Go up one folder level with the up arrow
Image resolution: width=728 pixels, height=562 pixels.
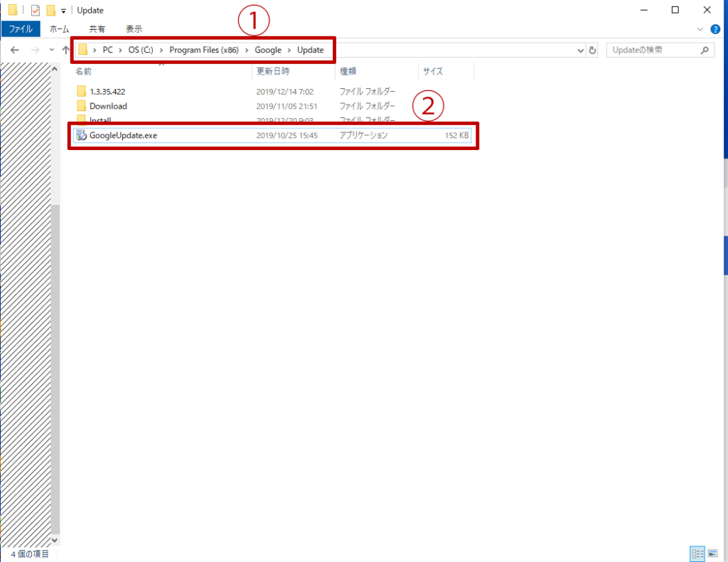[x=66, y=51]
